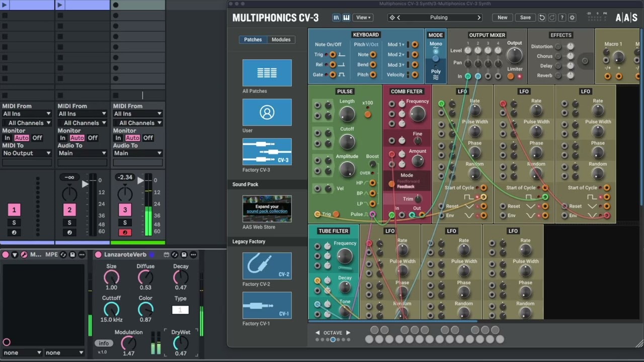Open the View dropdown in Multiphonics toolbar
The image size is (644, 362).
tap(363, 18)
